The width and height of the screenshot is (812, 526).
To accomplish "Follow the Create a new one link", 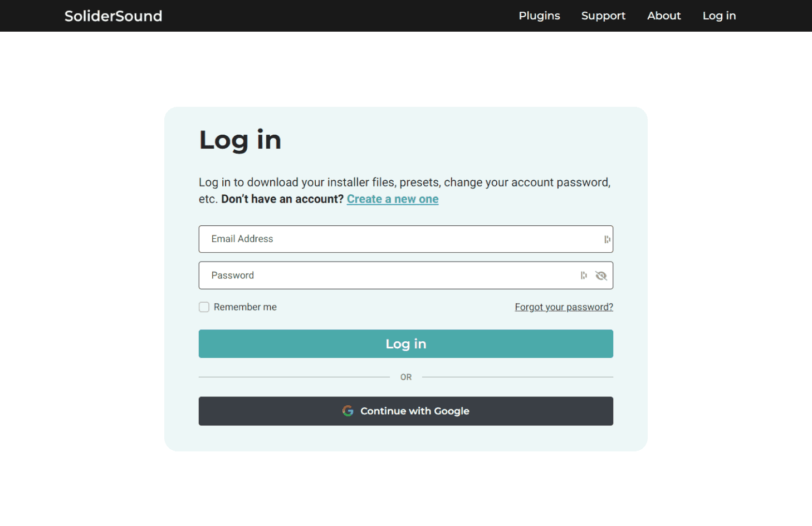I will point(393,199).
